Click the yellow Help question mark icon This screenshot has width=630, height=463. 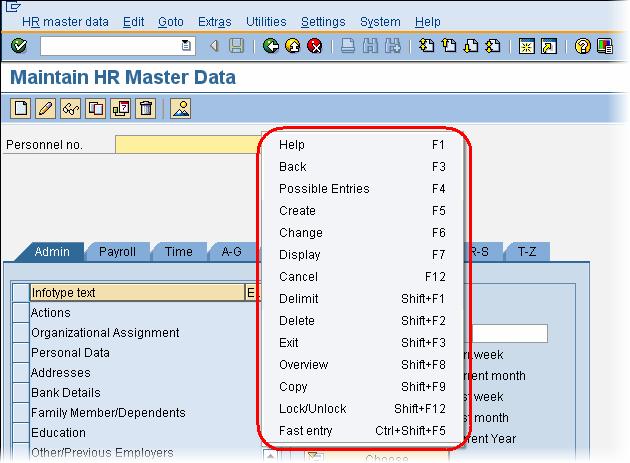click(x=583, y=46)
